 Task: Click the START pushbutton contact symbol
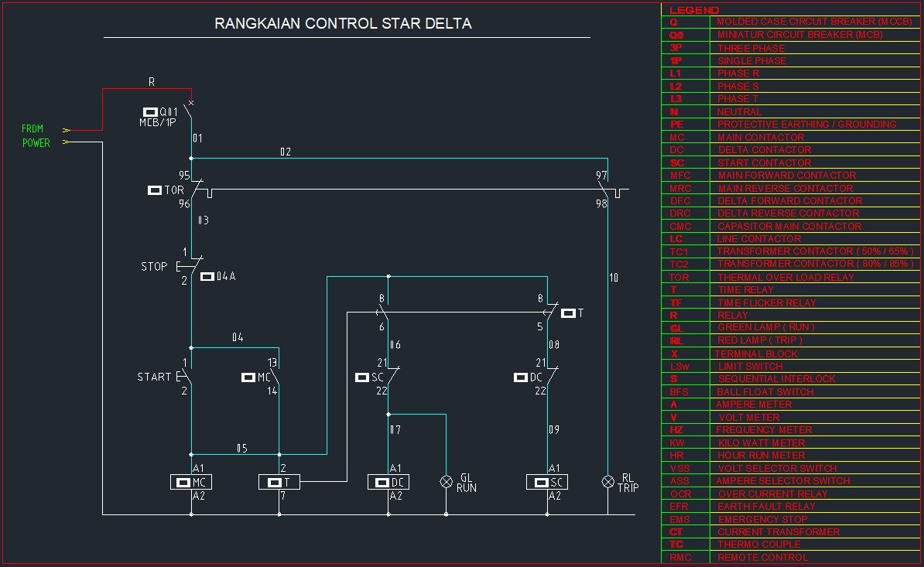(x=185, y=376)
